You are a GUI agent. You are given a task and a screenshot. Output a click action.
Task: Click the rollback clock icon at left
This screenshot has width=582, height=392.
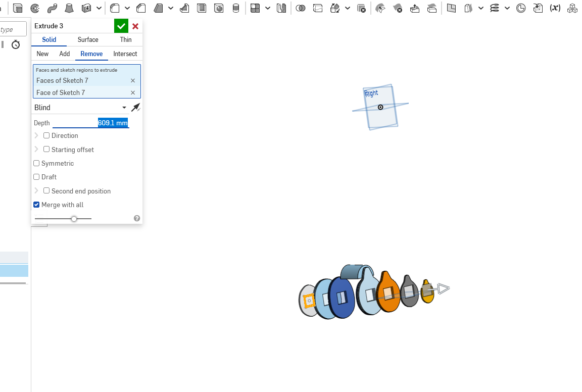(16, 44)
